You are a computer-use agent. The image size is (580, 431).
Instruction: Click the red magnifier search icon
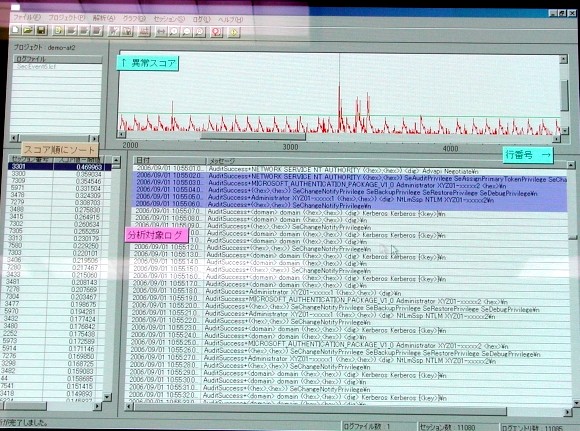pos(216,32)
